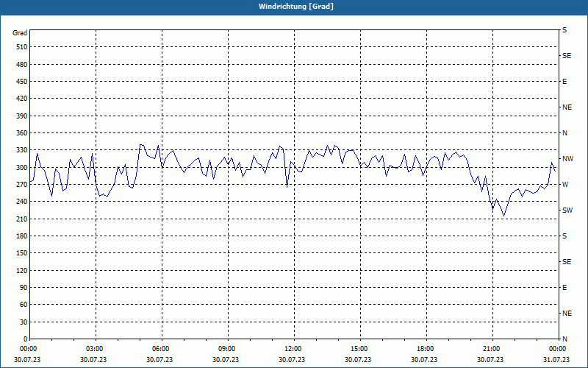This screenshot has width=588, height=368.
Task: Select the S compass label level with 180
Action: pyautogui.click(x=564, y=236)
